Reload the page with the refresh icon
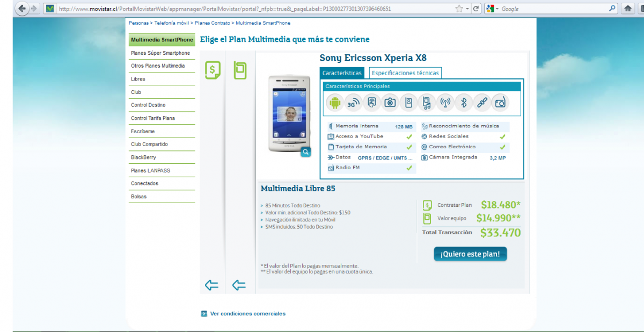Viewport: 644px width, 332px height. click(x=476, y=9)
